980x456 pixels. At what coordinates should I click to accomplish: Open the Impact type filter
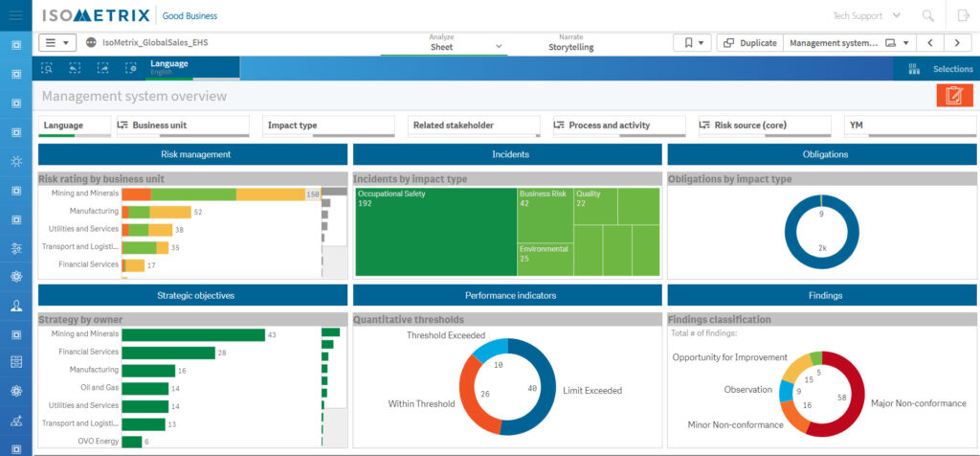(328, 125)
